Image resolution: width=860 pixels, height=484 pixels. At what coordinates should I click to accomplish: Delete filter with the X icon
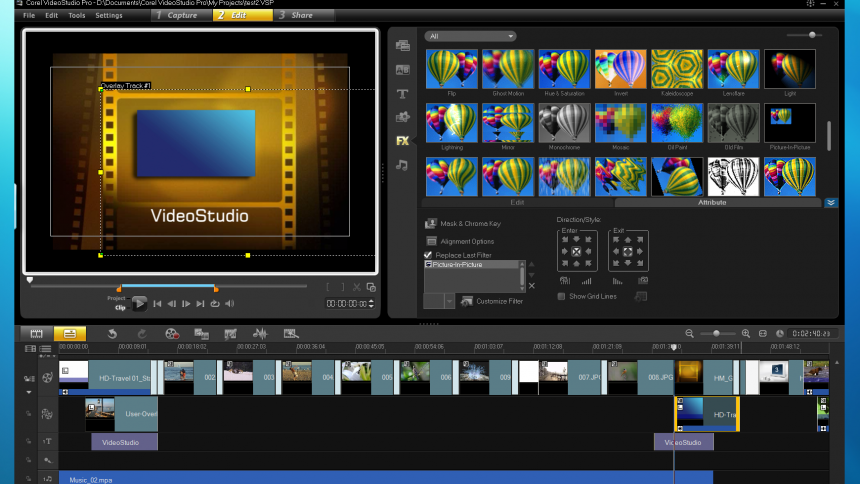(x=531, y=286)
